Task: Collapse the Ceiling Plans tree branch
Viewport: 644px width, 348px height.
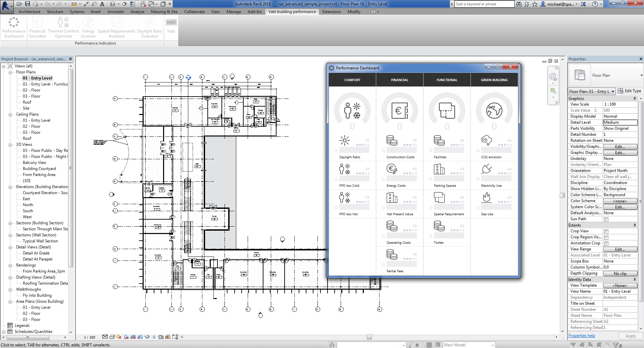Action: tap(10, 114)
